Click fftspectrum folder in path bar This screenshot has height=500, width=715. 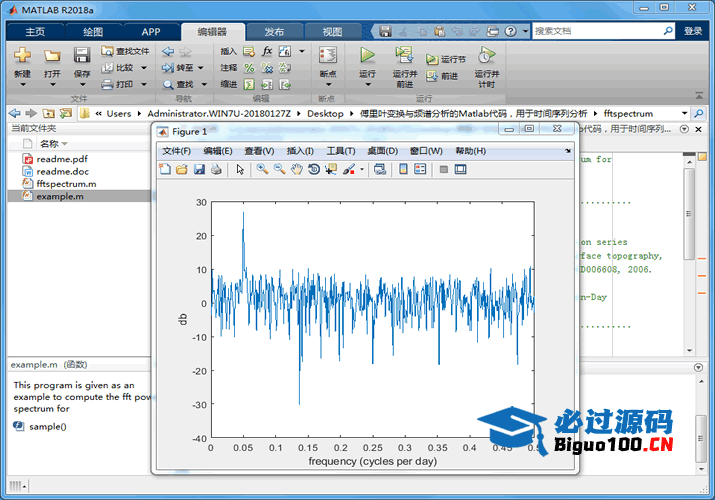click(x=628, y=113)
